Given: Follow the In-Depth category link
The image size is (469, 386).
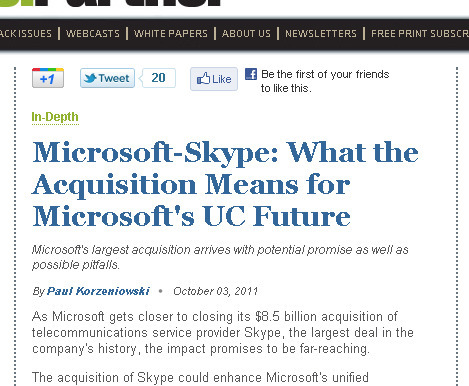Looking at the screenshot, I should [x=55, y=117].
